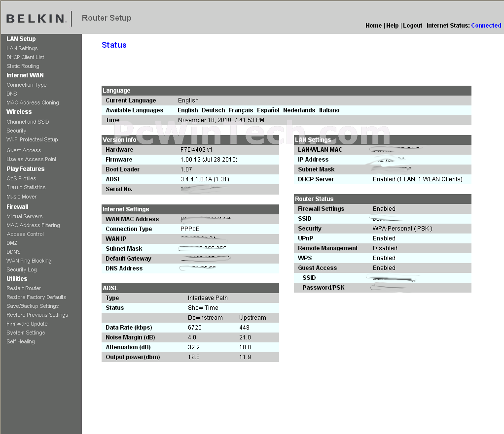Open Self Healing page

click(21, 341)
